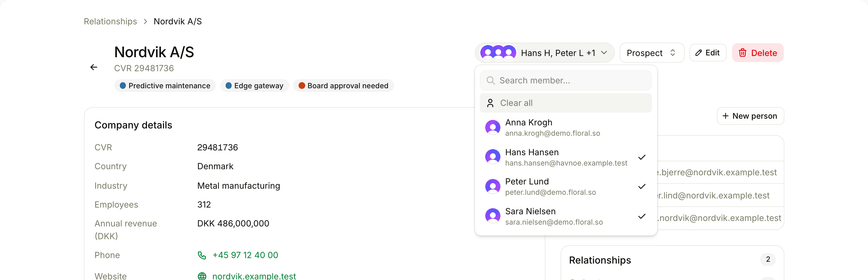The image size is (868, 280).
Task: Uncheck Hans Hansen's checkmark
Action: 641,157
